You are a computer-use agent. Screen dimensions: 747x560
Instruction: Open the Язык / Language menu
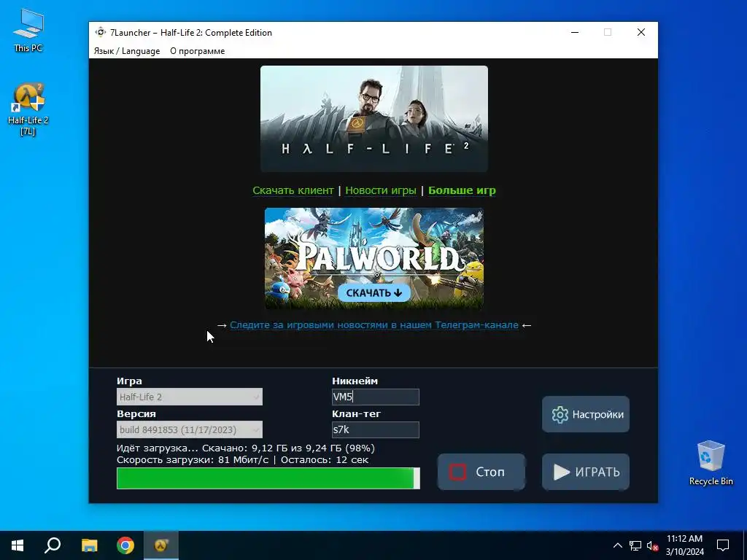127,51
